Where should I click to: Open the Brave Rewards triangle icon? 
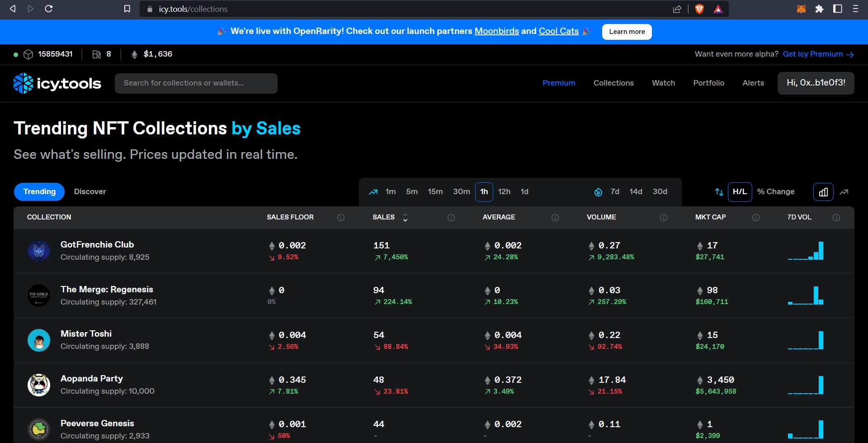tap(718, 9)
